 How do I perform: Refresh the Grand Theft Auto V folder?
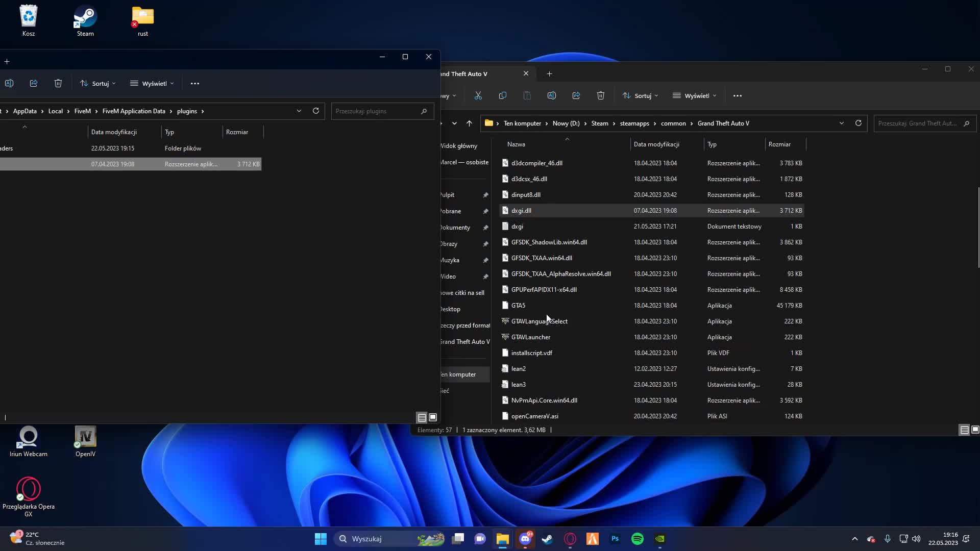click(858, 123)
